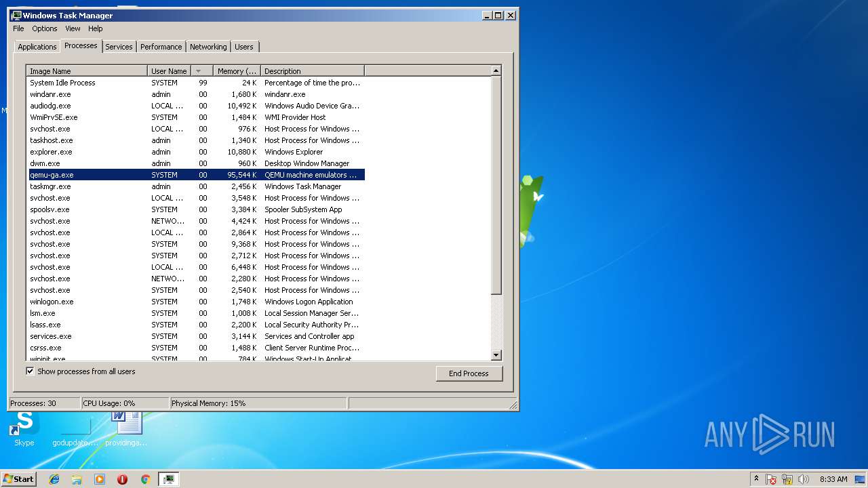Show desktop button at taskbar end
The width and height of the screenshot is (868, 488).
[x=861, y=479]
